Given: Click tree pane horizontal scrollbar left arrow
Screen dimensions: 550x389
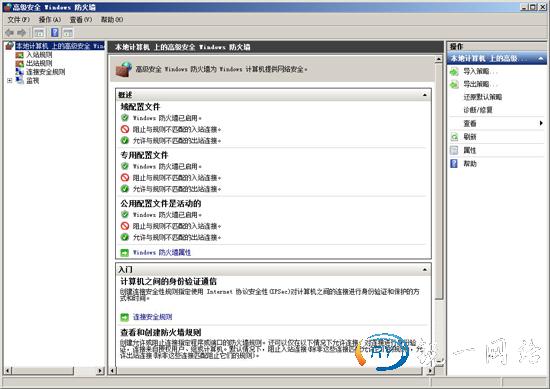Looking at the screenshot, I should click(7, 370).
